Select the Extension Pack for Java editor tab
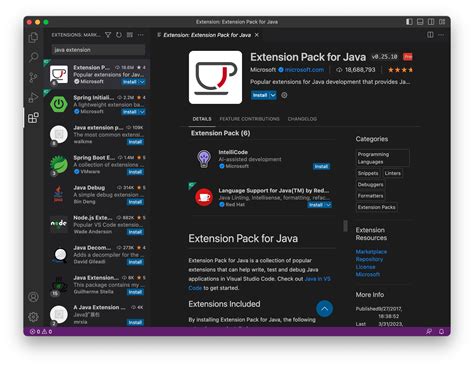Viewport: 474px width, 367px height. tap(207, 35)
